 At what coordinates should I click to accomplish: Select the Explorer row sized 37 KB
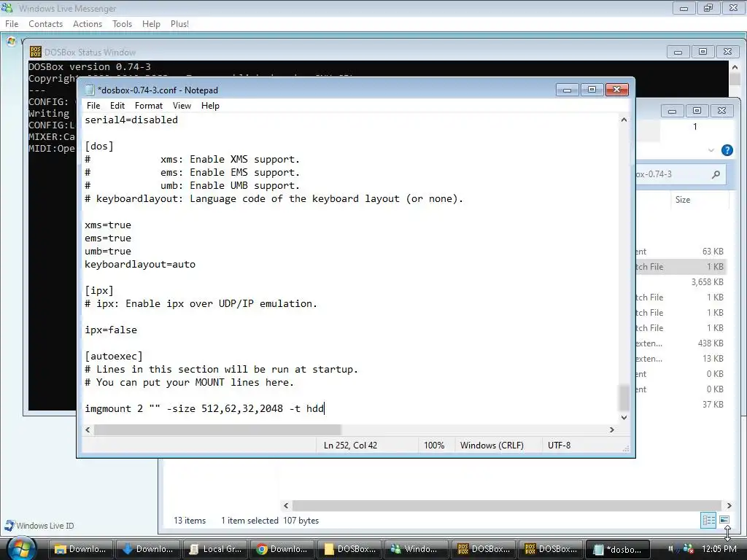[681, 404]
